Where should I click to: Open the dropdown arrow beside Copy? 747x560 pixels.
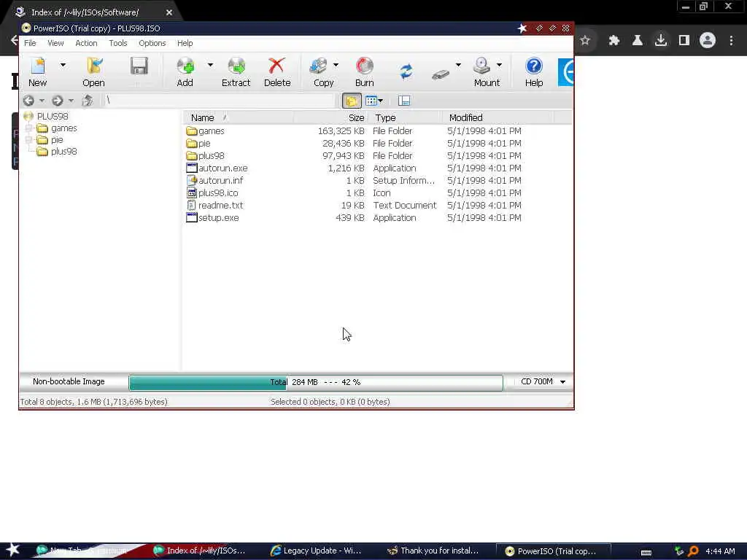(336, 65)
